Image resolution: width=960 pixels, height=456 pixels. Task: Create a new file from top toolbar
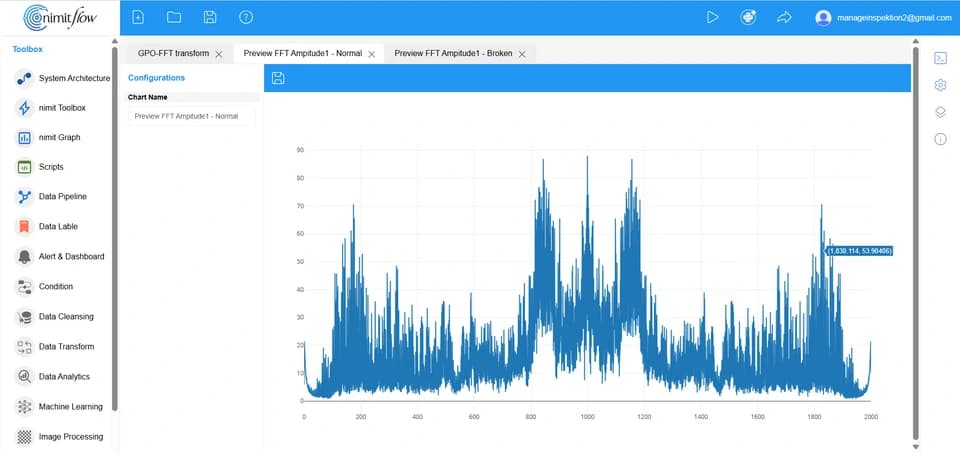pyautogui.click(x=138, y=17)
